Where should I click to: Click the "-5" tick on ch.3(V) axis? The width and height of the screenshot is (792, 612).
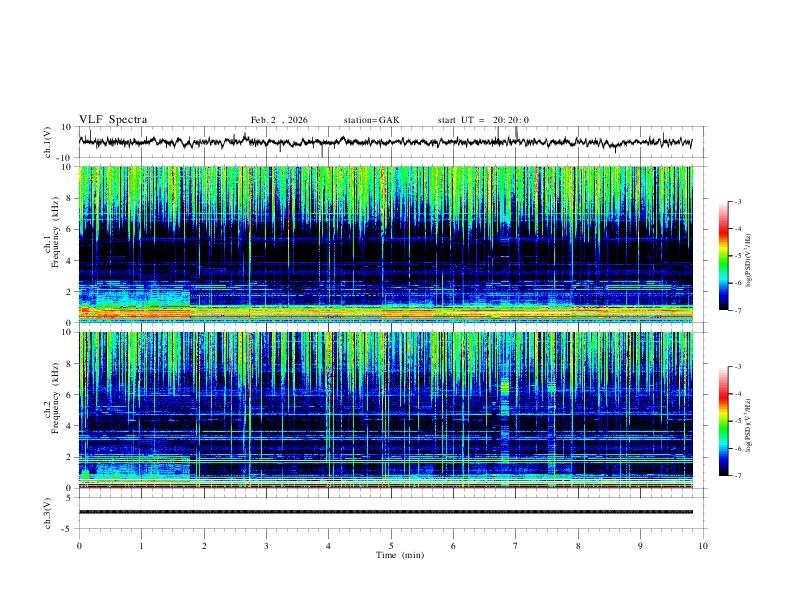tap(67, 529)
